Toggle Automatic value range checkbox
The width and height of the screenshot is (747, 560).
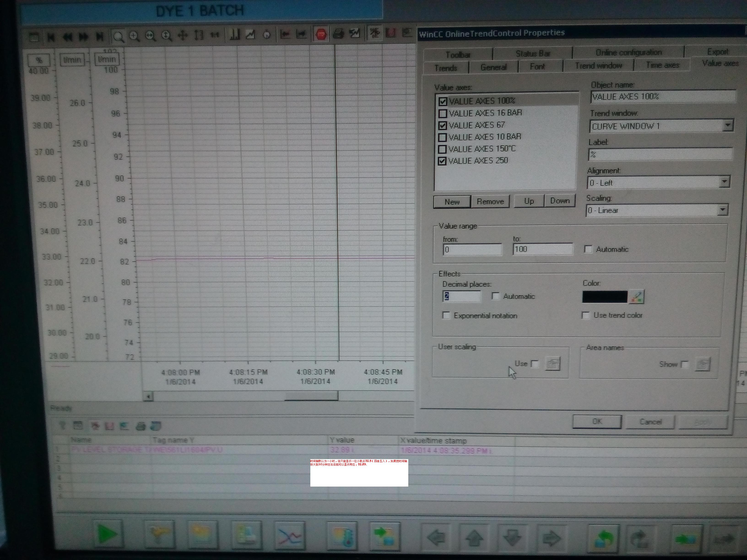[588, 249]
